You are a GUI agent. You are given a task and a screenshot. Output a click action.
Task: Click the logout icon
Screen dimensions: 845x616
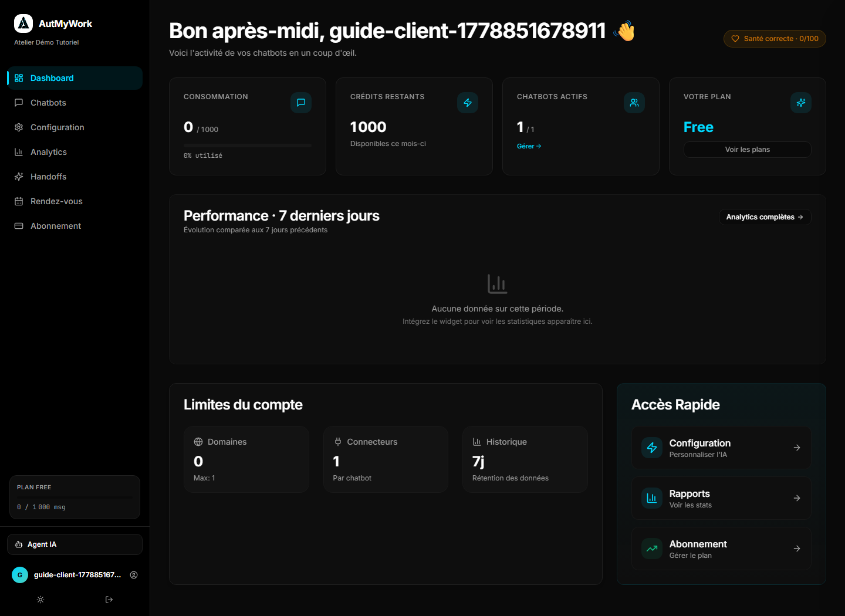coord(109,600)
